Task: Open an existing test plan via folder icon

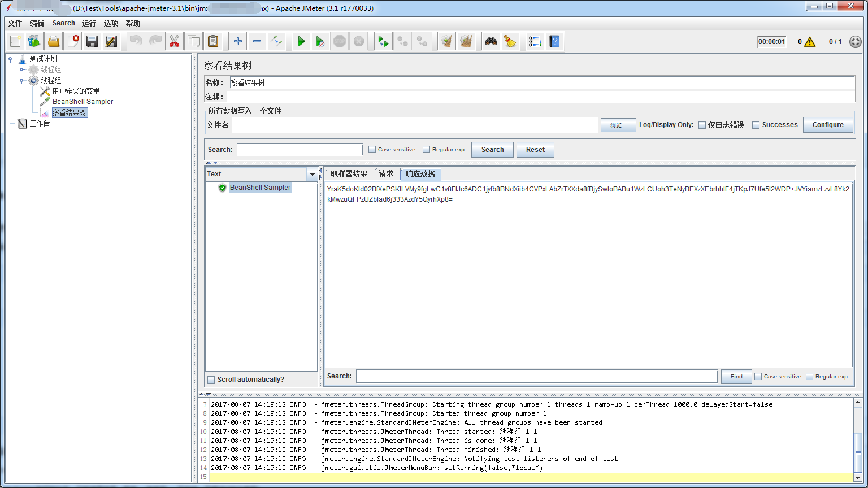Action: [53, 41]
